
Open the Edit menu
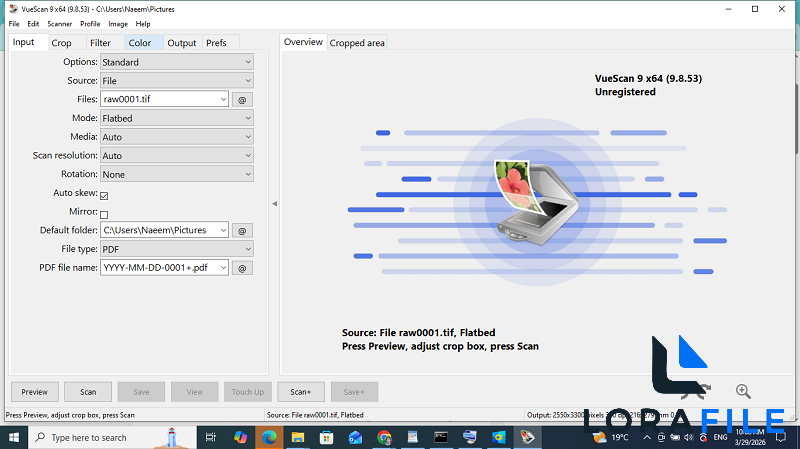(x=33, y=24)
